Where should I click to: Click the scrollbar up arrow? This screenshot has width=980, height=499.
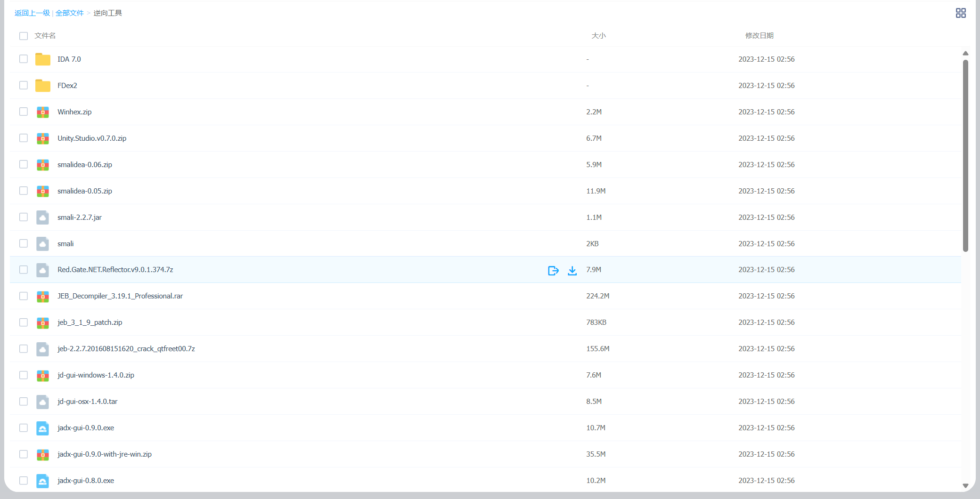[x=965, y=53]
